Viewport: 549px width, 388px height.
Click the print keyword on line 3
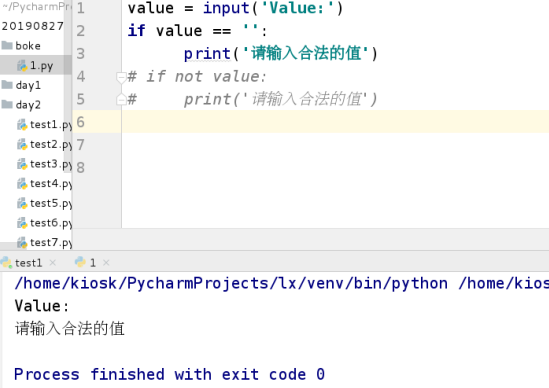pyautogui.click(x=207, y=54)
